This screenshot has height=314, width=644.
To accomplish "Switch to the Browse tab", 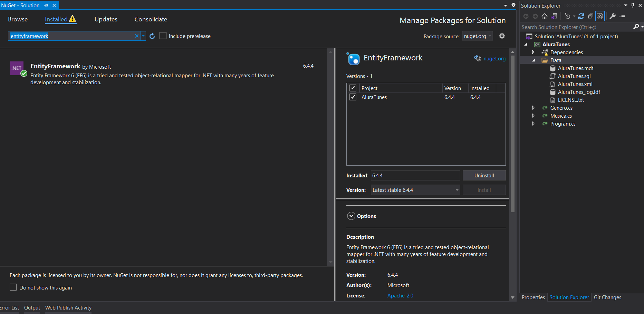I will [18, 19].
